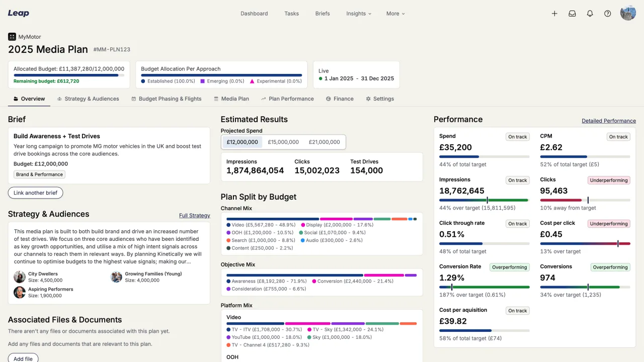
Task: Click the Add file button
Action: click(x=23, y=358)
